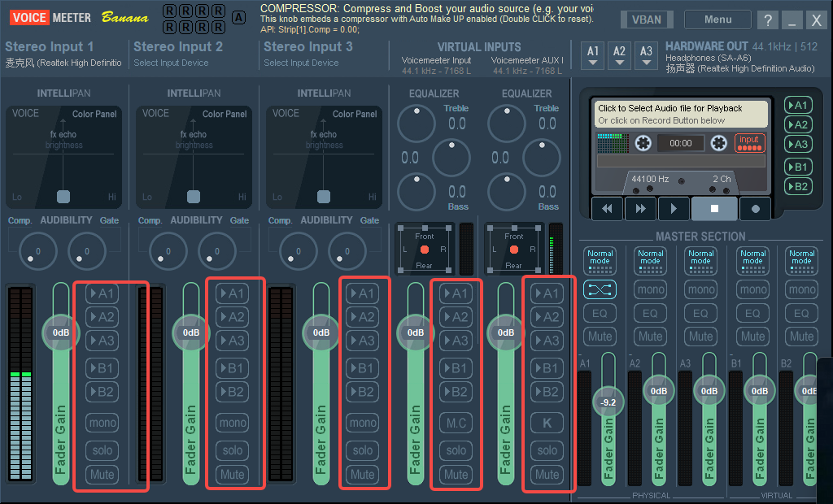Click the left cassette reel icon
The image size is (833, 504).
(643, 143)
